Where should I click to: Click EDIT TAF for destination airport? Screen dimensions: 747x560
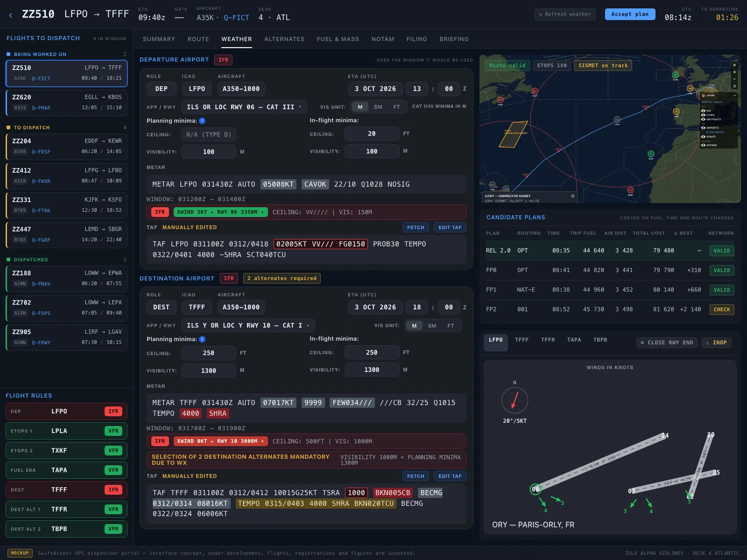[450, 476]
